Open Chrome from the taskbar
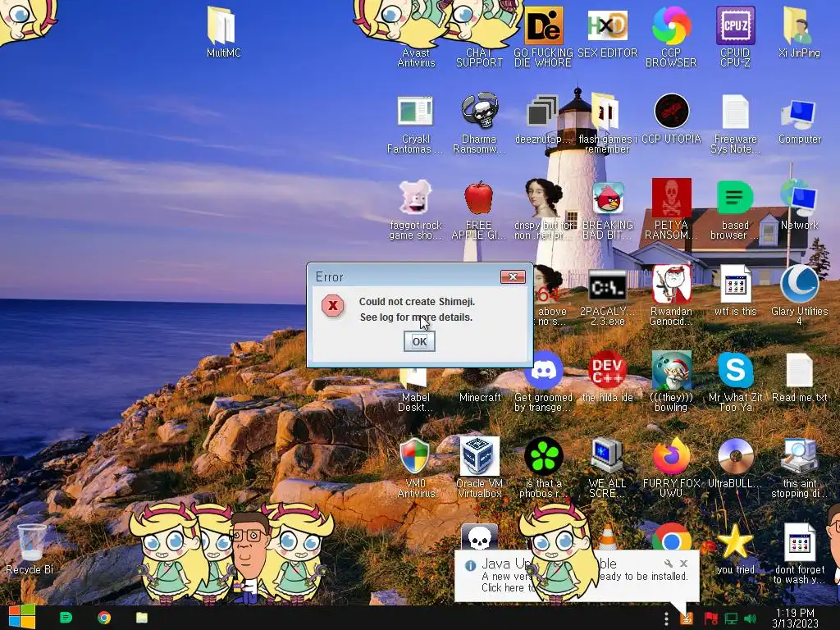840x630 pixels. 104,618
